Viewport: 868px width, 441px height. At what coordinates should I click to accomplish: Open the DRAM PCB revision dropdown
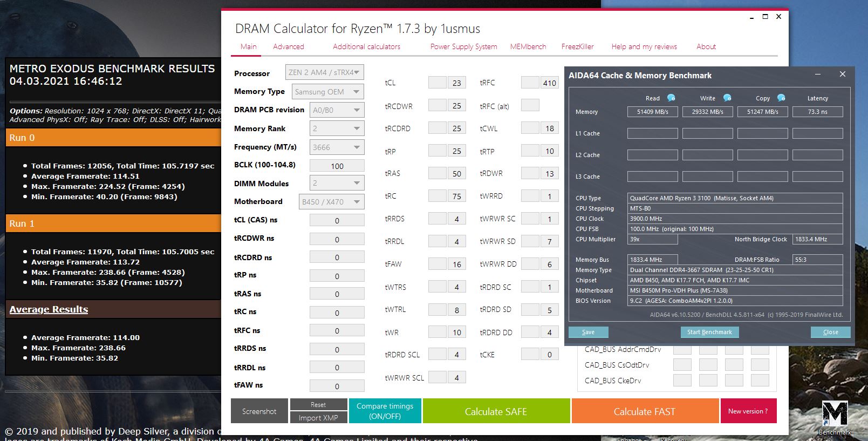click(337, 110)
